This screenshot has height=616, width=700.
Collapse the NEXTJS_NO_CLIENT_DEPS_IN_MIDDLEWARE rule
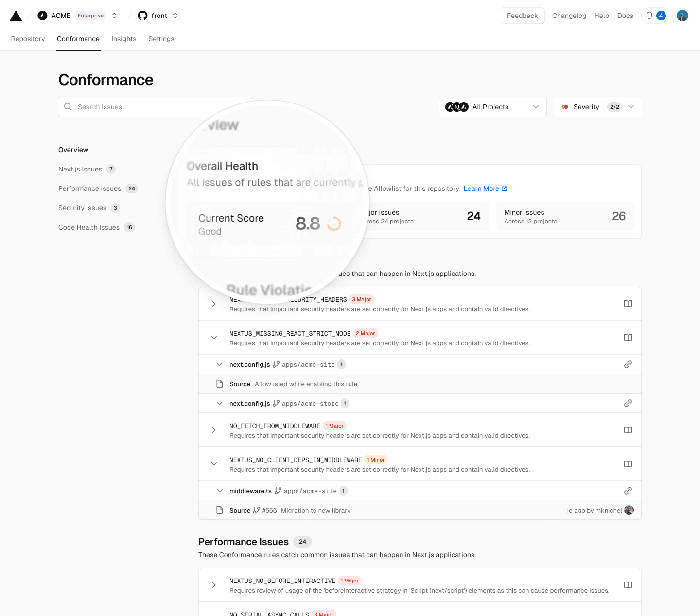(x=214, y=464)
